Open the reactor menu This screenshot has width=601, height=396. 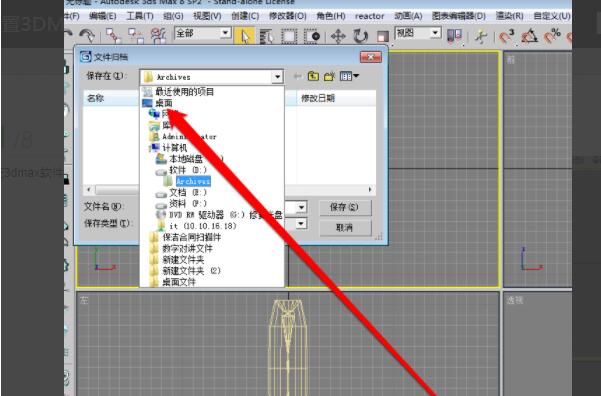[x=369, y=16]
